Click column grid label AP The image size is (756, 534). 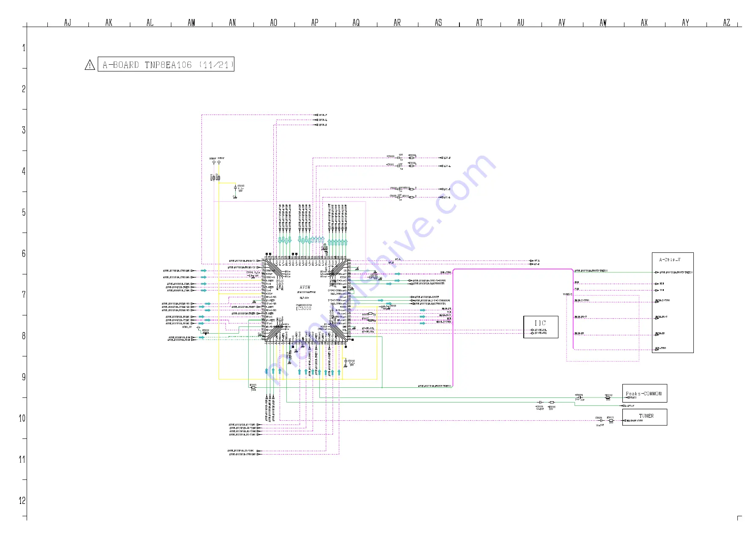(x=315, y=22)
